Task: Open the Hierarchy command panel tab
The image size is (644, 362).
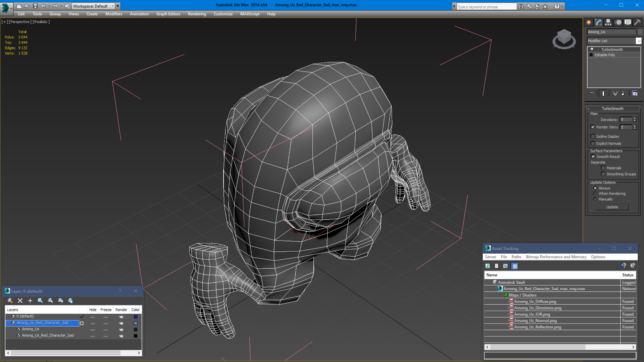Action: point(608,23)
